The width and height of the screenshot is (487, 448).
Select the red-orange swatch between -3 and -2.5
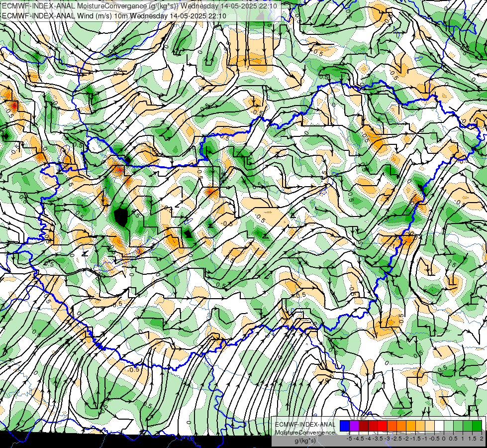(392, 426)
